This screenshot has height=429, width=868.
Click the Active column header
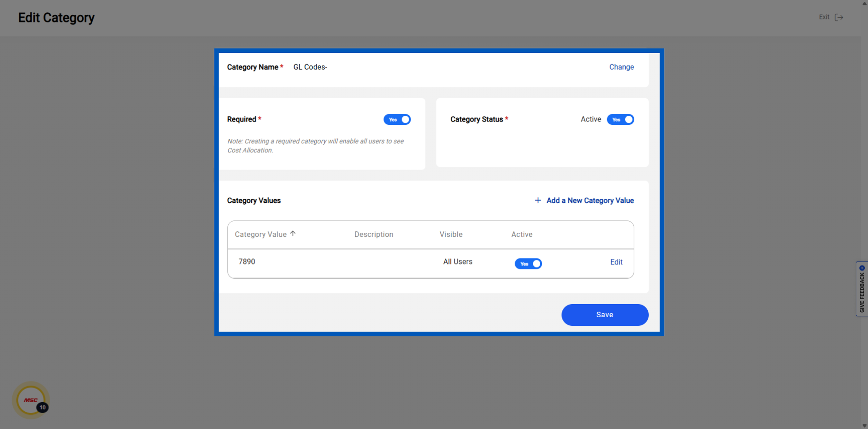pos(522,234)
